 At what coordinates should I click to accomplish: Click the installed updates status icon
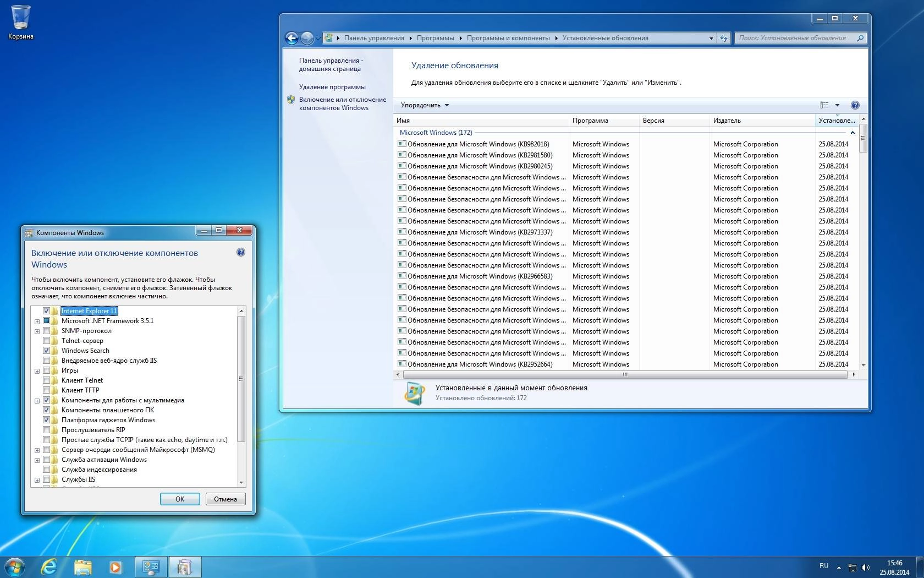415,393
